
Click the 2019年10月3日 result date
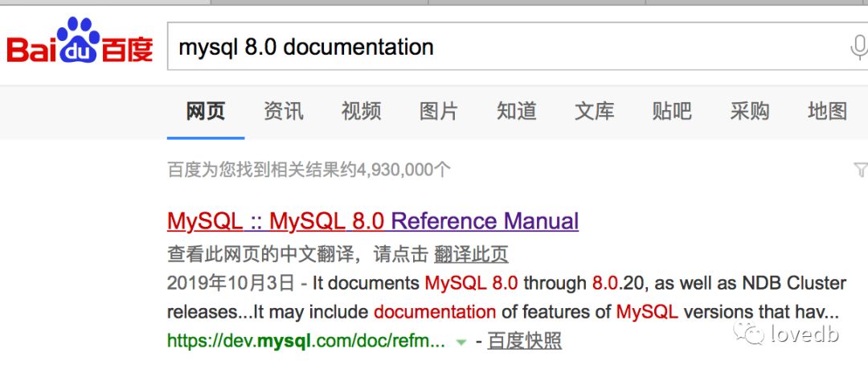tap(231, 283)
